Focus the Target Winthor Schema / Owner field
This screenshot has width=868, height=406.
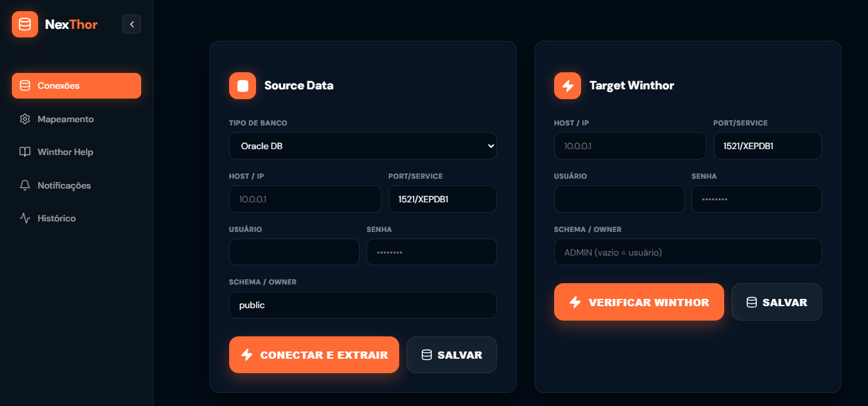688,252
